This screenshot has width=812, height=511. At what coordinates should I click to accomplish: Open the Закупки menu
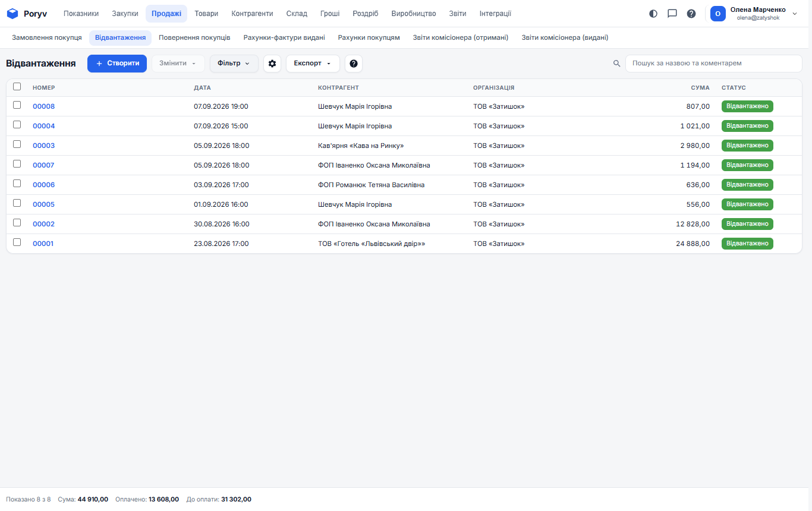(x=125, y=14)
